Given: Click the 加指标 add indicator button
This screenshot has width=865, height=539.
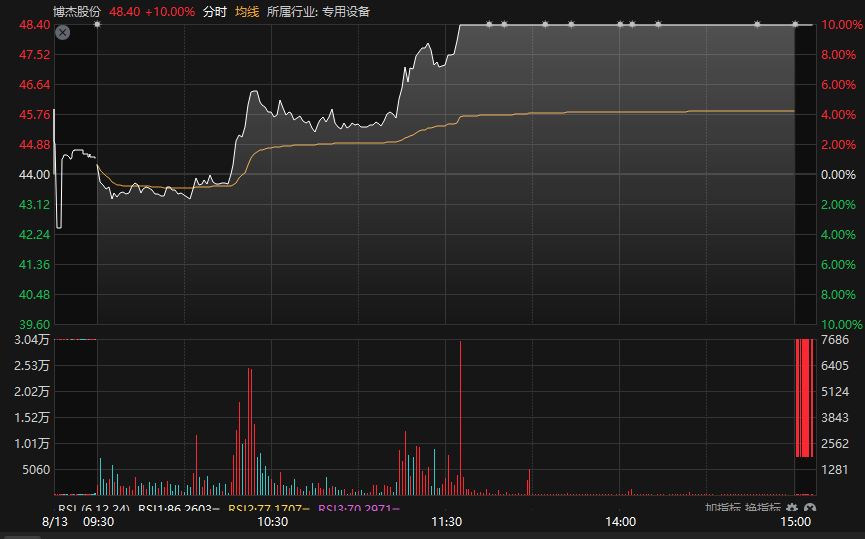Looking at the screenshot, I should tap(722, 508).
